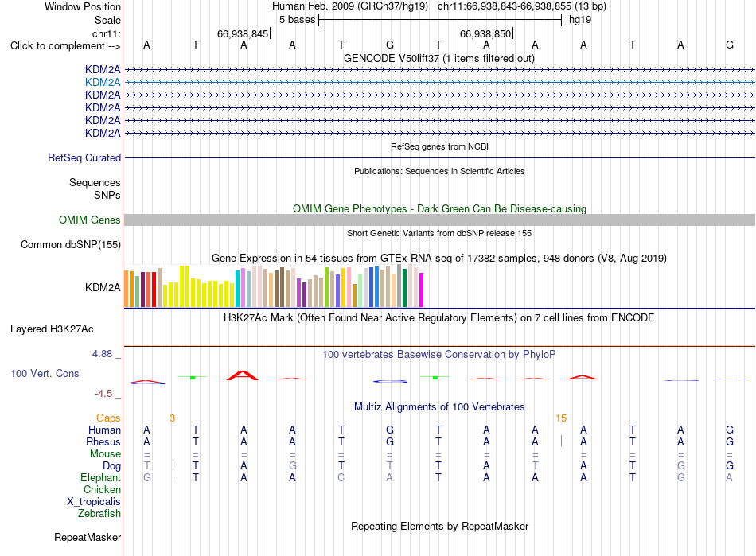Viewport: 756px width, 556px height.
Task: Click KDM2A label beside the GTEx bar chart
Action: [103, 288]
